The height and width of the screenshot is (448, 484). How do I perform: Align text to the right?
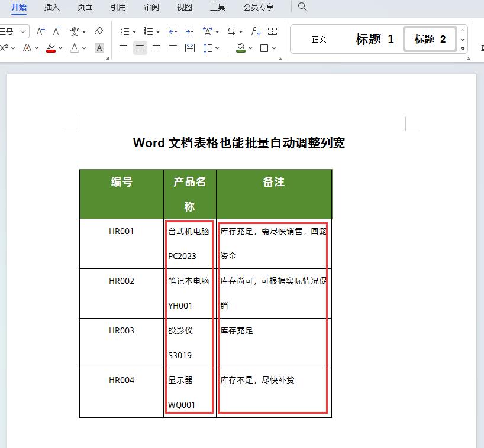(156, 48)
